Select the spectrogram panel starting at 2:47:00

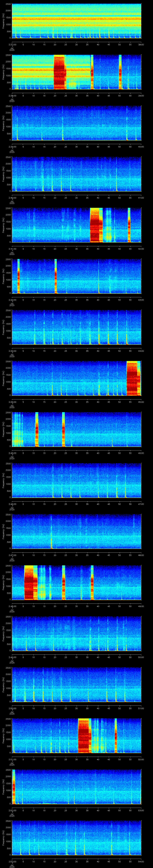[x=76, y=531]
